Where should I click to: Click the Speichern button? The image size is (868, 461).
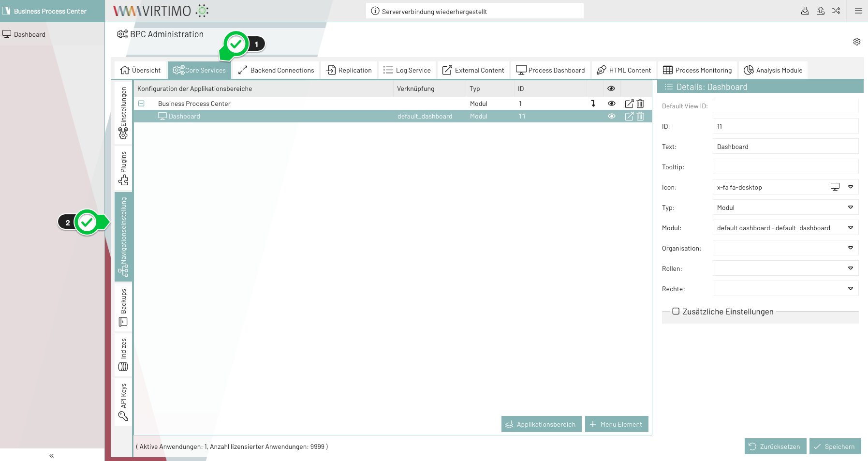(835, 446)
